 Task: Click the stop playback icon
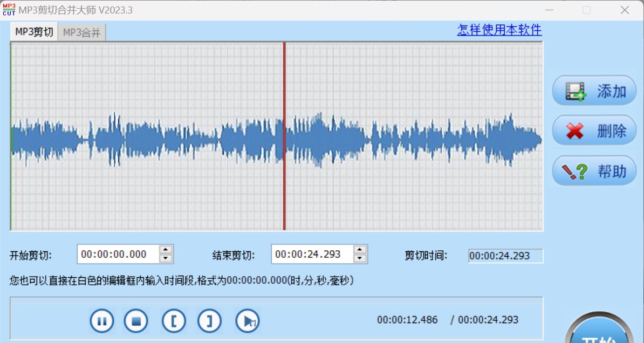click(136, 320)
